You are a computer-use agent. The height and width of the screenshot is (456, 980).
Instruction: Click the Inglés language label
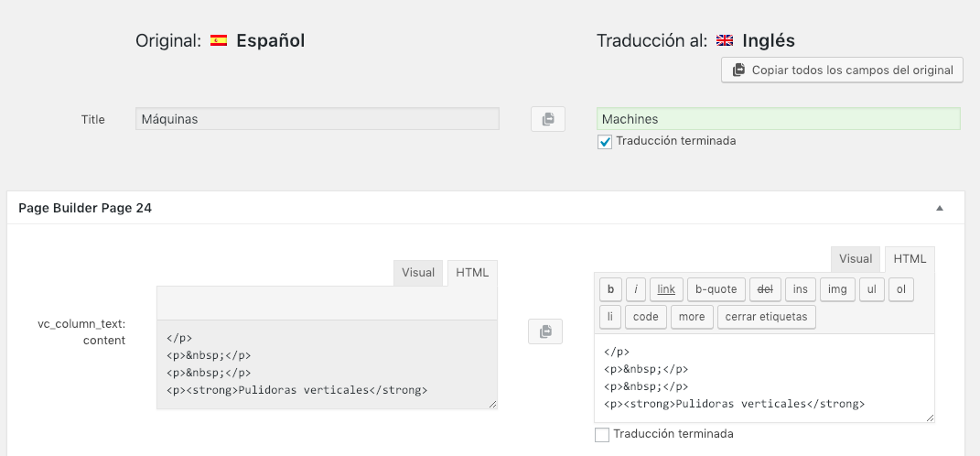coord(769,41)
